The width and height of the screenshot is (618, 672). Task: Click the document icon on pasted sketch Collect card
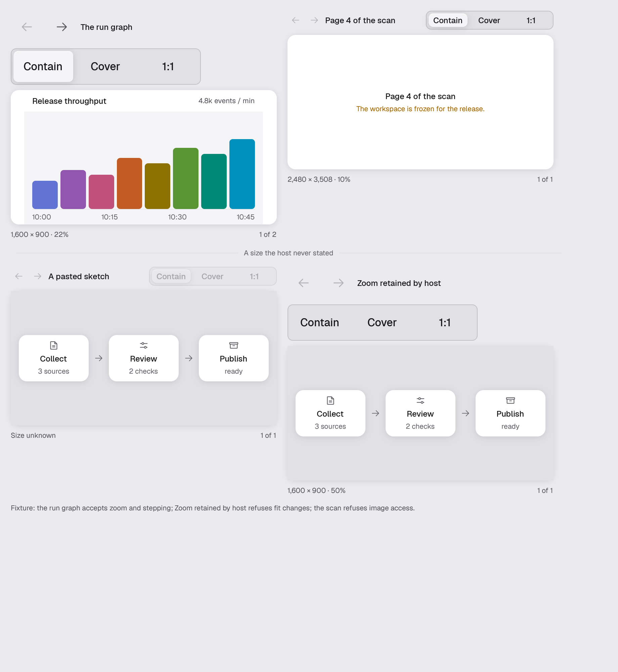coord(54,345)
